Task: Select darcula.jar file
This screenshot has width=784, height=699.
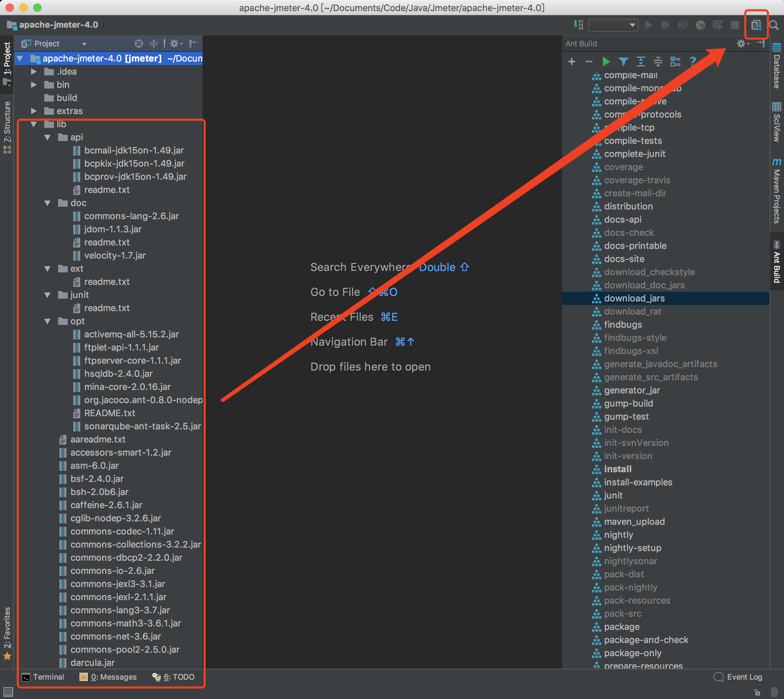Action: click(x=92, y=663)
